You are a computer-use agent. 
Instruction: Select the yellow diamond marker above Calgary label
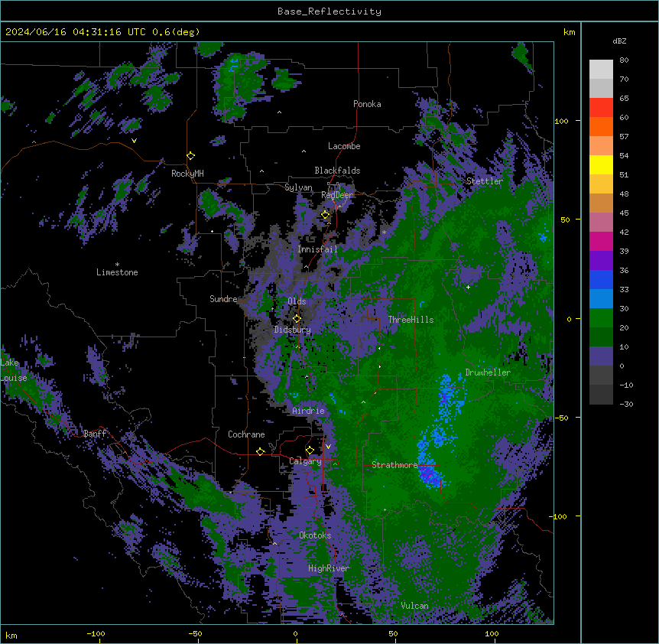pos(310,450)
